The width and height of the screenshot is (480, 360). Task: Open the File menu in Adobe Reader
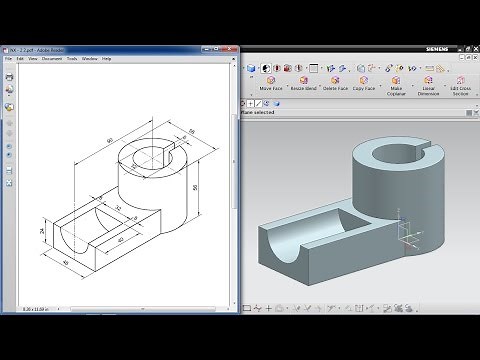[x=8, y=59]
